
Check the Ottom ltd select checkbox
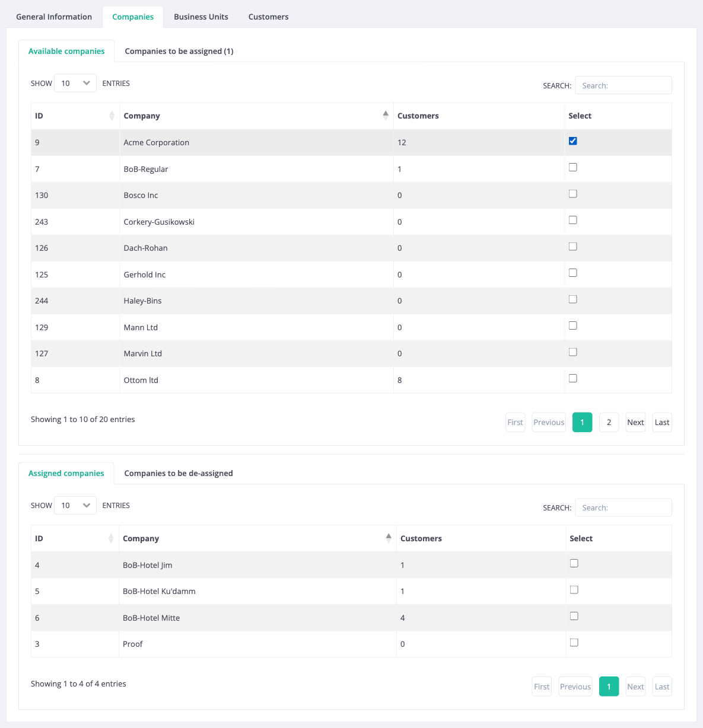[572, 378]
